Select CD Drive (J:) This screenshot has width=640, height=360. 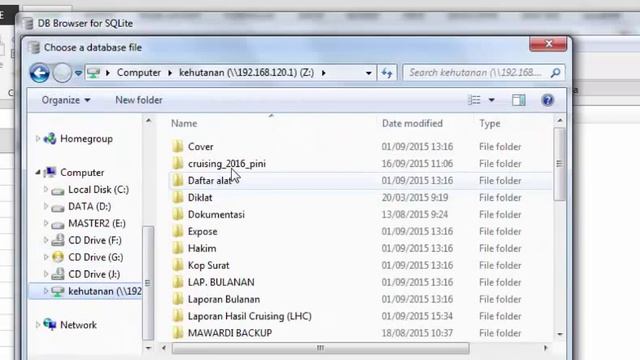tap(94, 274)
